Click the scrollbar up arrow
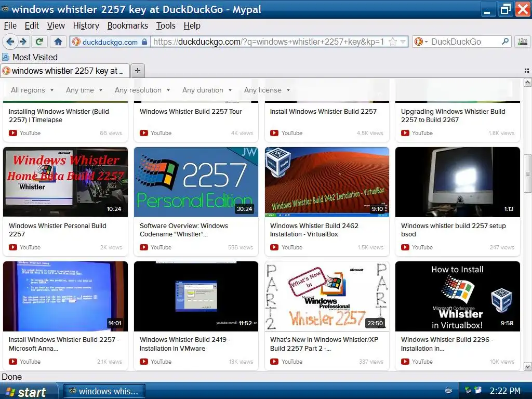Viewport: 532px width, 399px height. [x=528, y=83]
